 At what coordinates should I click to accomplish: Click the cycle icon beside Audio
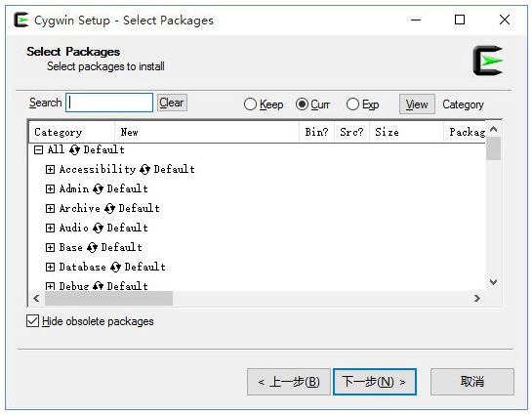(98, 228)
